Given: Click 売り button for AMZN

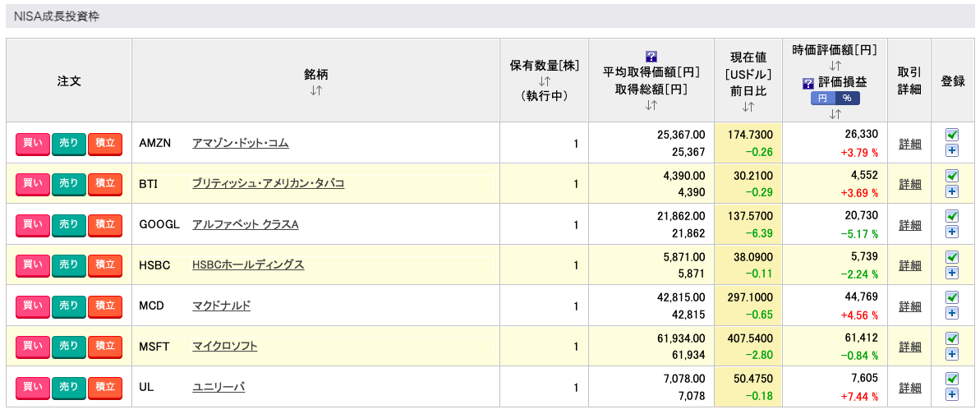Looking at the screenshot, I should (x=69, y=143).
